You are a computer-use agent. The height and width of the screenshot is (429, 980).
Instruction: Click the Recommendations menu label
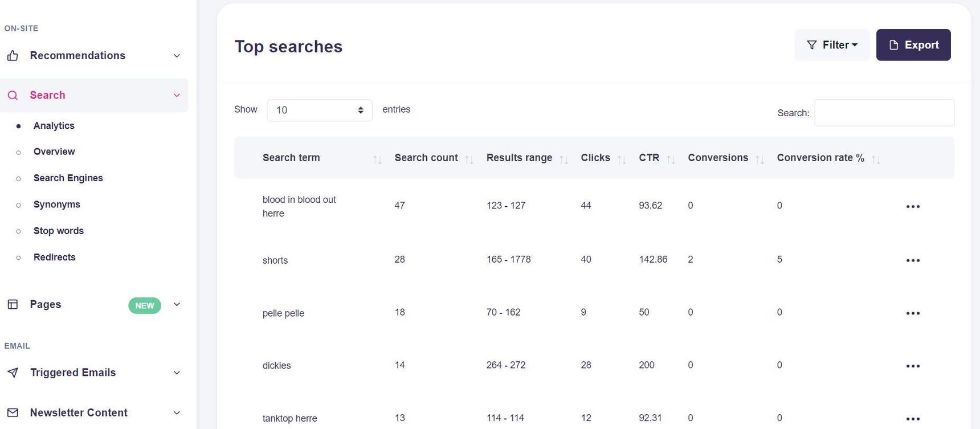tap(77, 56)
